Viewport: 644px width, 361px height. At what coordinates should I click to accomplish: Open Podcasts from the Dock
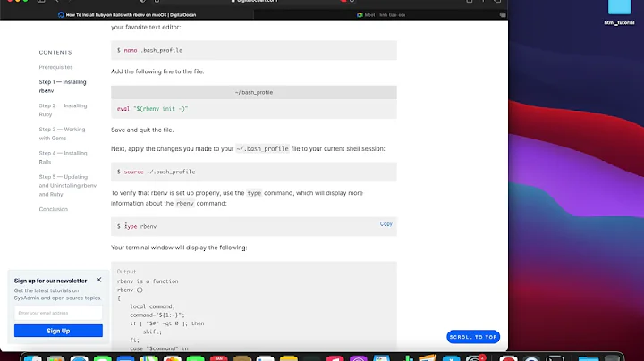[x=359, y=358]
